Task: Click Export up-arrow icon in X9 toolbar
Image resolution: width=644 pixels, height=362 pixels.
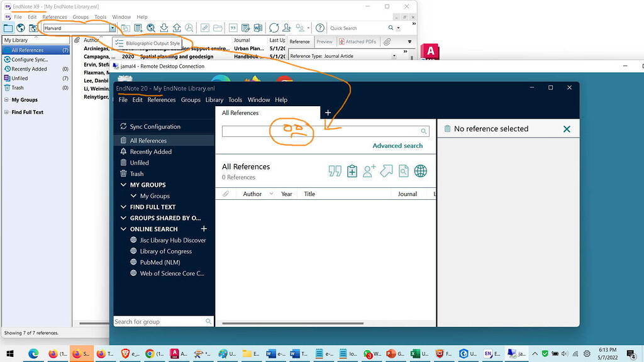Action: [x=177, y=28]
